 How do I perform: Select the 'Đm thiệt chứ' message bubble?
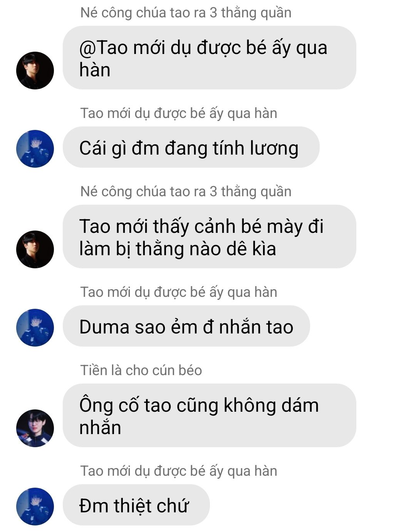136,505
